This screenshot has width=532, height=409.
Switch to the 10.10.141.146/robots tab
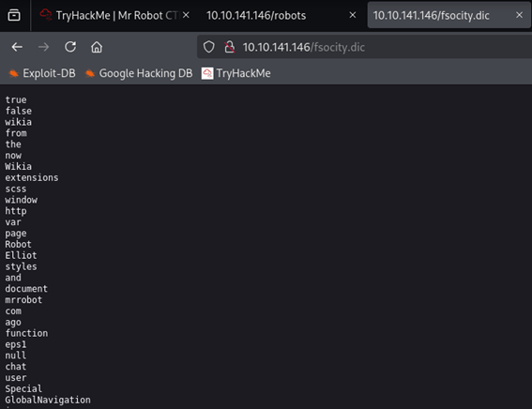click(x=256, y=15)
